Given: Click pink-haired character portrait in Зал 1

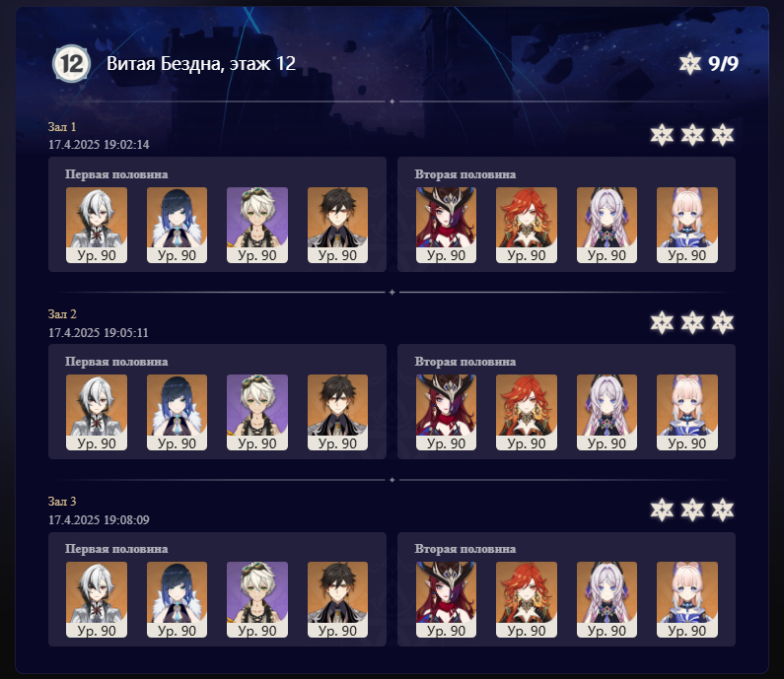Looking at the screenshot, I should [x=687, y=225].
